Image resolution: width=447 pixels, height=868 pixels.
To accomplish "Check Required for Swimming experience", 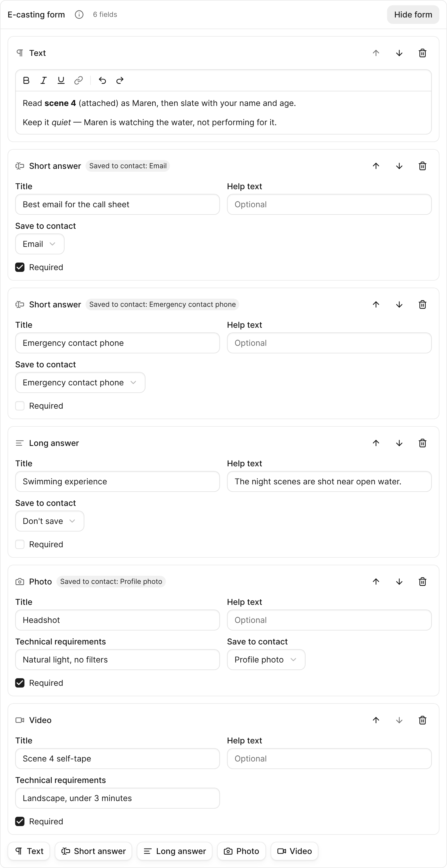I will coord(20,544).
